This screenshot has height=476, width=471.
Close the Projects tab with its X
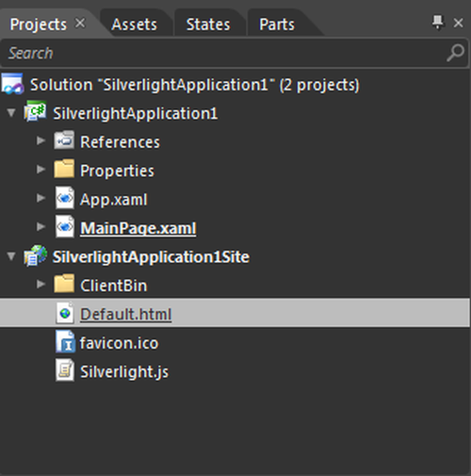click(80, 23)
